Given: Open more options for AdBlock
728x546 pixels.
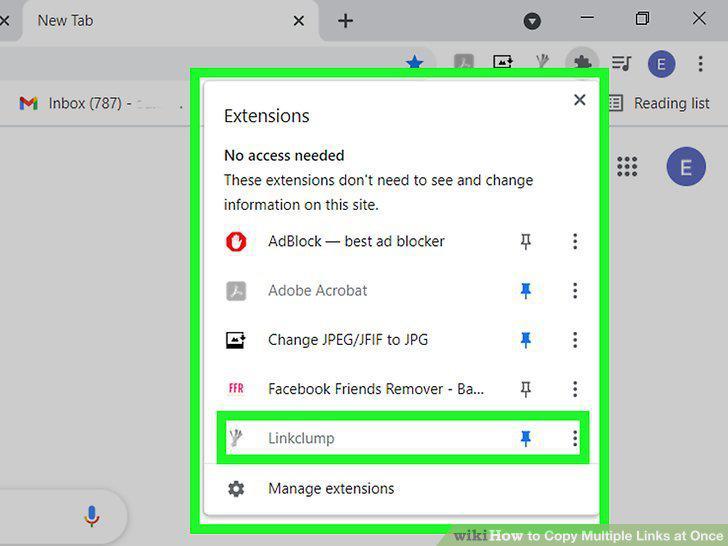Looking at the screenshot, I should pyautogui.click(x=575, y=241).
